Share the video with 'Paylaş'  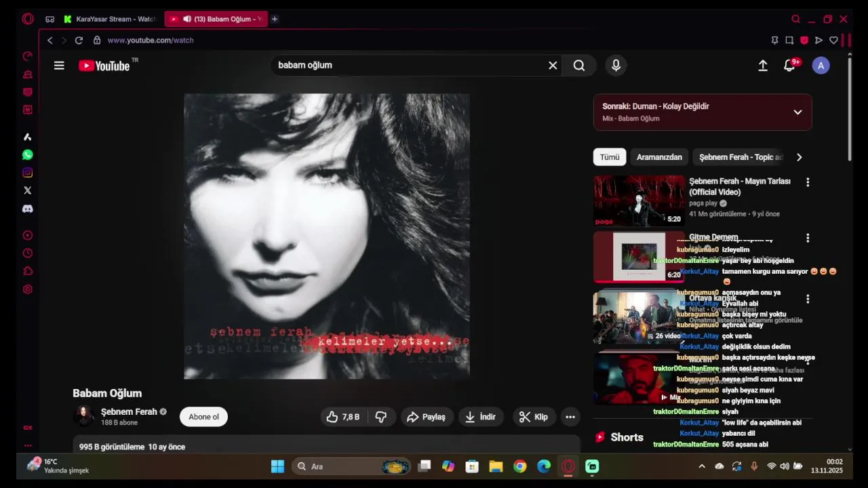coord(427,417)
